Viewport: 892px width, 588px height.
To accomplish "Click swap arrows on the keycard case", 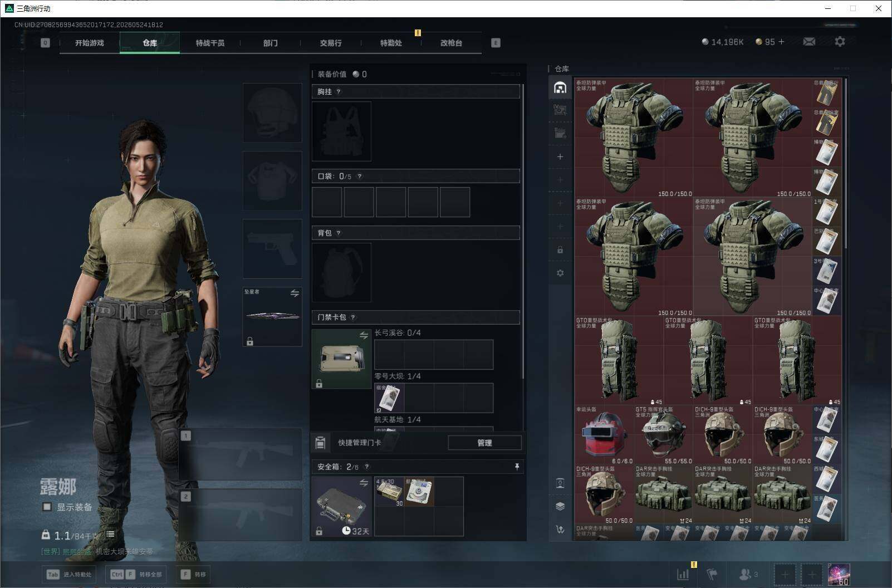I will pyautogui.click(x=364, y=335).
